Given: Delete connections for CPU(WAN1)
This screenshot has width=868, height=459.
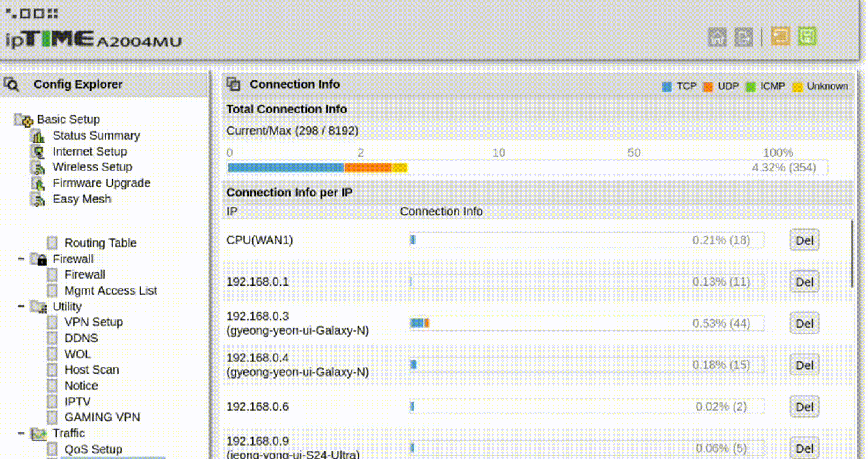Looking at the screenshot, I should pyautogui.click(x=804, y=240).
